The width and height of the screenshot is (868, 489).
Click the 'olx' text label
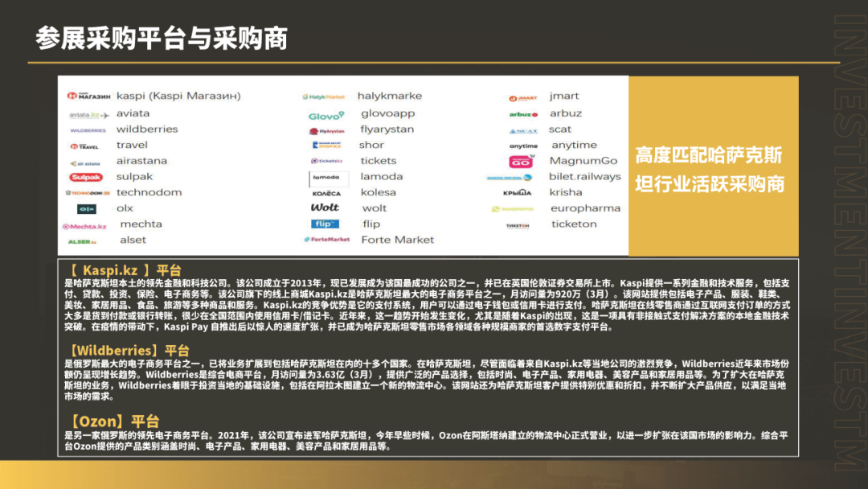[x=125, y=208]
